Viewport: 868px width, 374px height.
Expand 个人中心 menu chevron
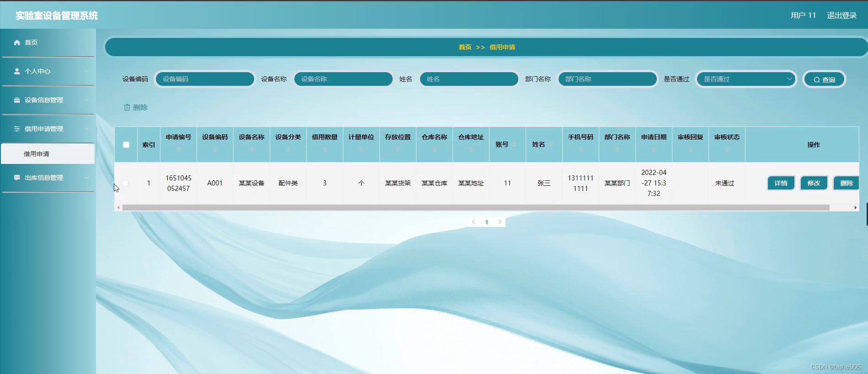[86, 71]
